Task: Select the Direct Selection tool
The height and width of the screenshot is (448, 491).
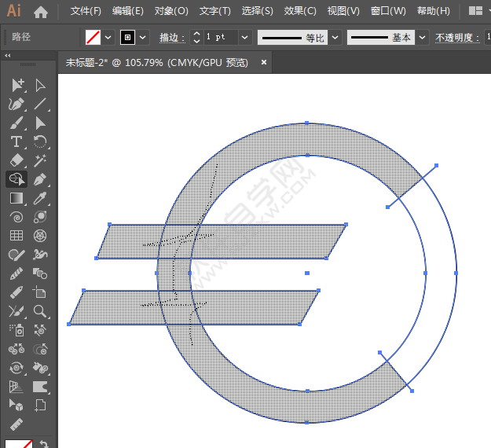Action: 40,85
